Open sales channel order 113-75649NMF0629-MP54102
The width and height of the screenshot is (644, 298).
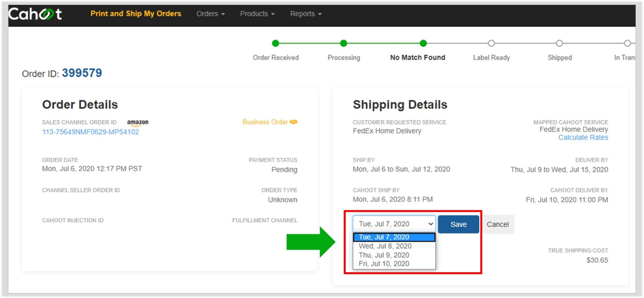(x=91, y=132)
